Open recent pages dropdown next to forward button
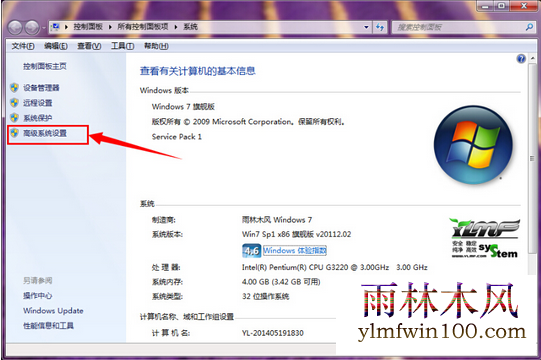This screenshot has width=541, height=360. point(44,28)
